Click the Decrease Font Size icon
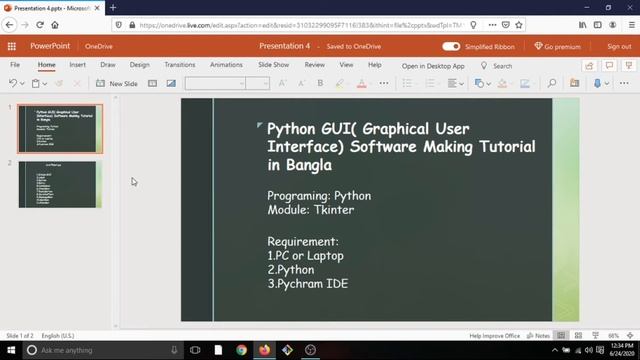640x360 pixels. [301, 83]
